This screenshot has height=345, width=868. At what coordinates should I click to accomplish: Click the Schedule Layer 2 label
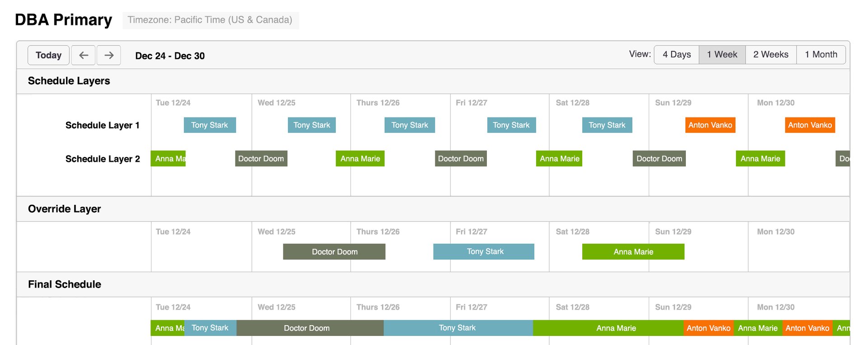(x=103, y=159)
